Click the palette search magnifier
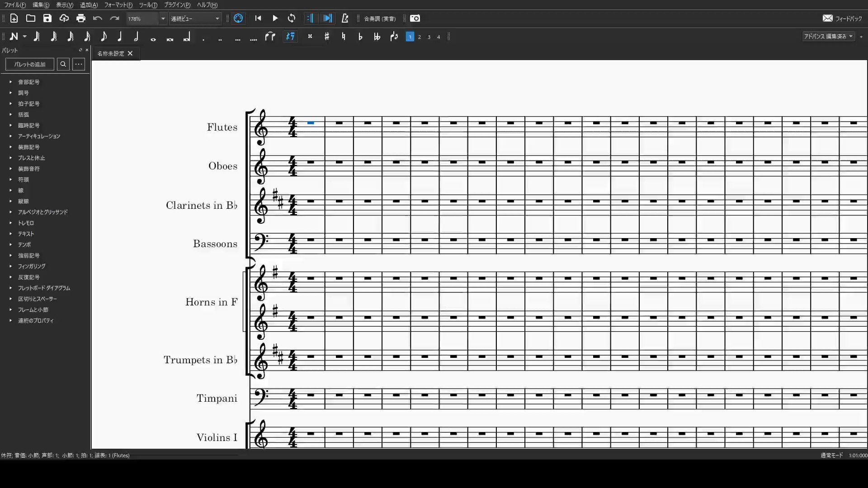This screenshot has height=488, width=868. click(63, 64)
